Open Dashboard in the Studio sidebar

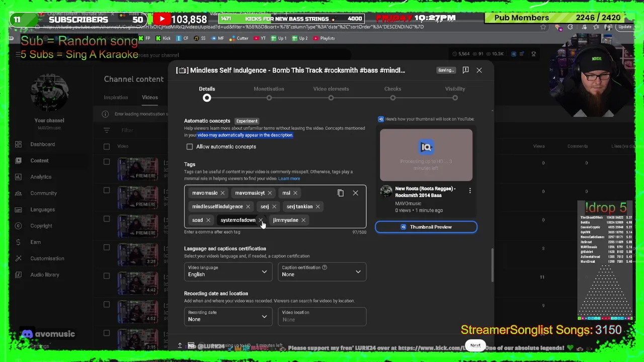(42, 144)
